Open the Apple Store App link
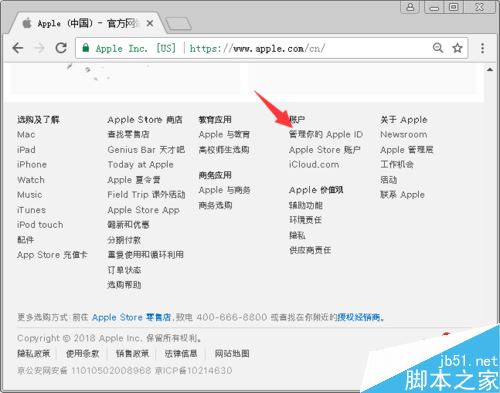 [x=143, y=210]
